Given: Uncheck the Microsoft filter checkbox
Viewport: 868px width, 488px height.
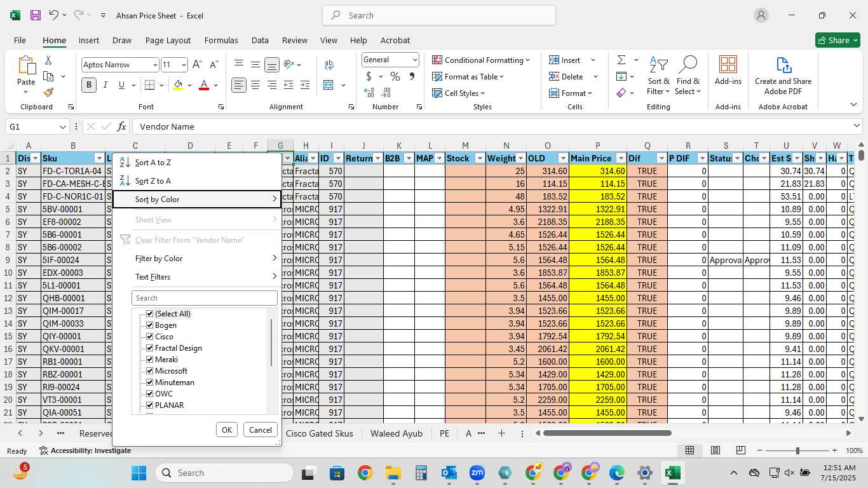Looking at the screenshot, I should point(150,371).
